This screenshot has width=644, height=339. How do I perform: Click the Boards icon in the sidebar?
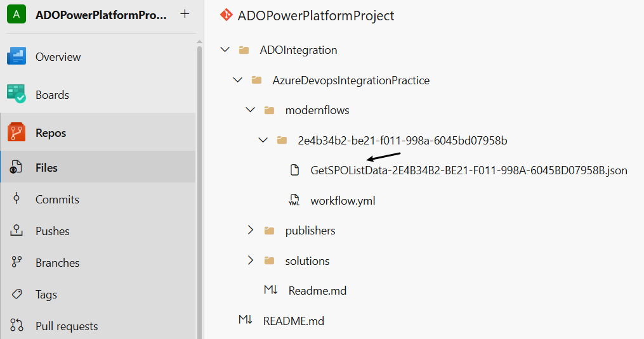click(16, 94)
